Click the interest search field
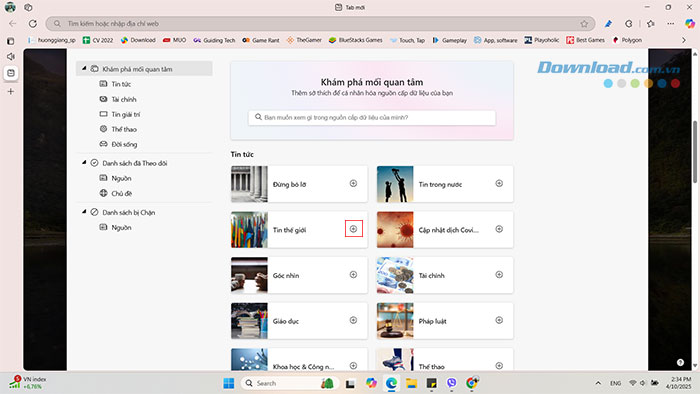The width and height of the screenshot is (700, 394). [x=372, y=117]
